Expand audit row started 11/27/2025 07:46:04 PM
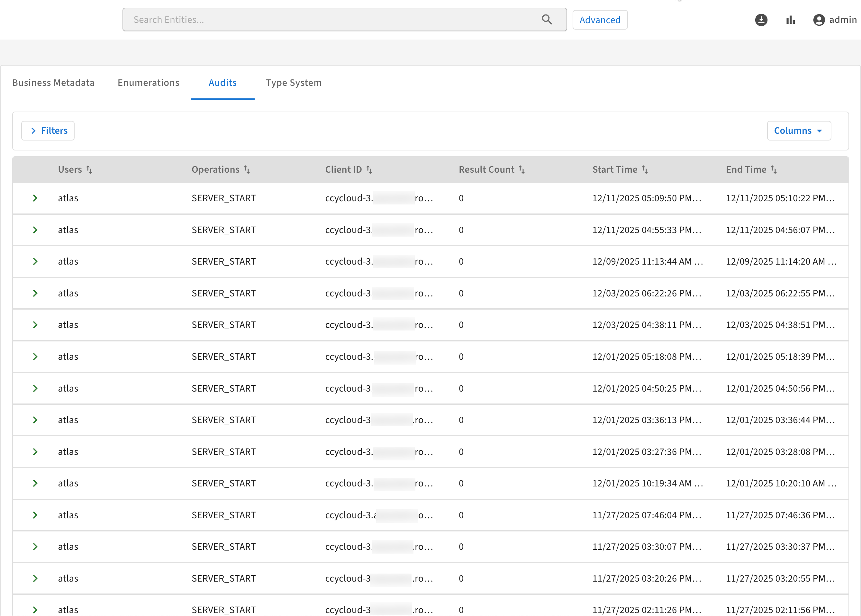Image resolution: width=861 pixels, height=616 pixels. [35, 515]
